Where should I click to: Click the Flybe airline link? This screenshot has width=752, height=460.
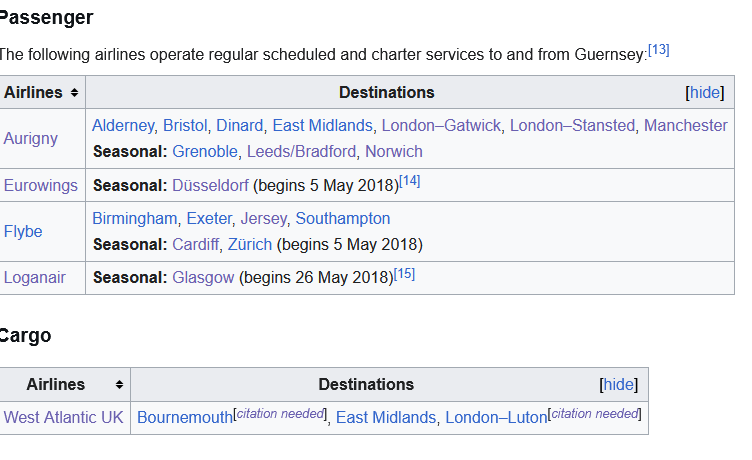point(23,232)
